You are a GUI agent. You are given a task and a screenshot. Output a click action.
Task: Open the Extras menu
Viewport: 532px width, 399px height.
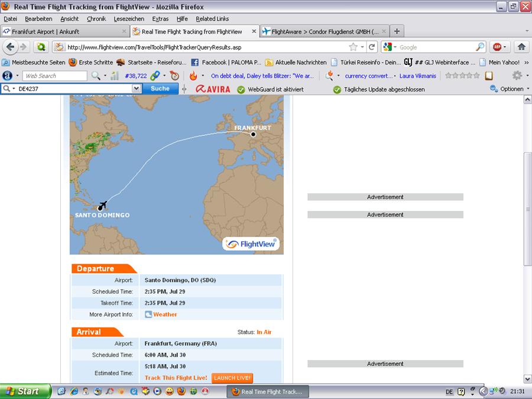pyautogui.click(x=160, y=19)
